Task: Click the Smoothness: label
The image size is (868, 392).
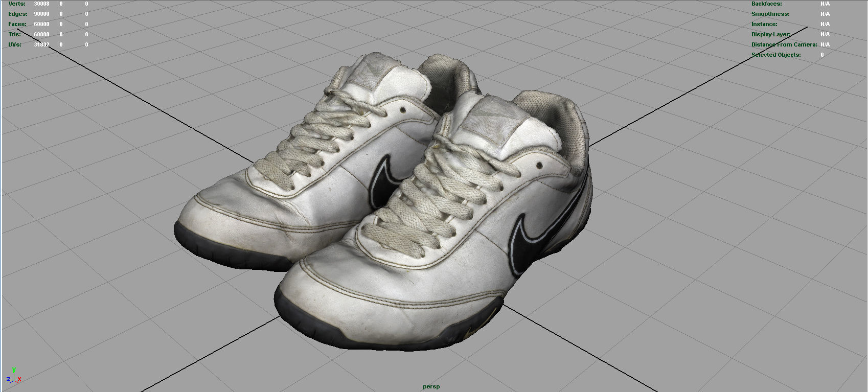Action: [x=770, y=14]
